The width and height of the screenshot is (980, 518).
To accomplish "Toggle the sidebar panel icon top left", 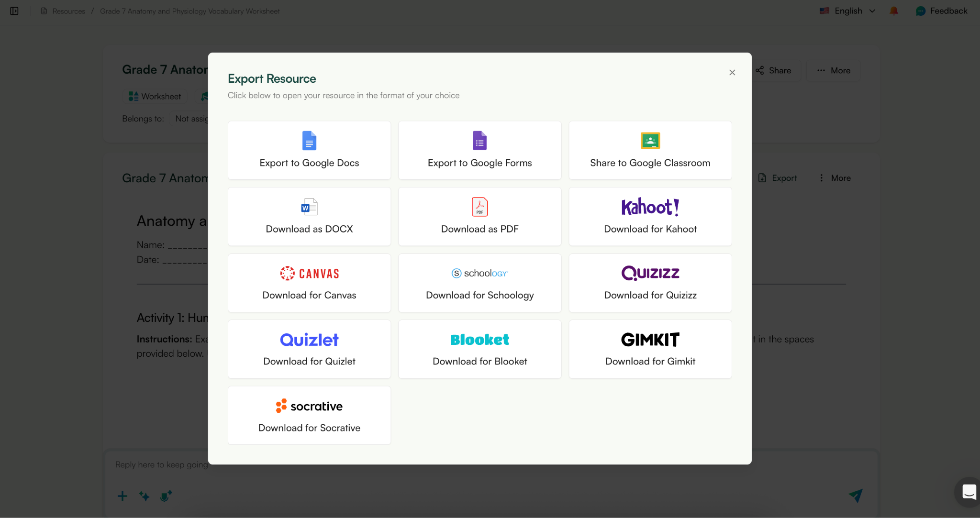I will (x=14, y=11).
